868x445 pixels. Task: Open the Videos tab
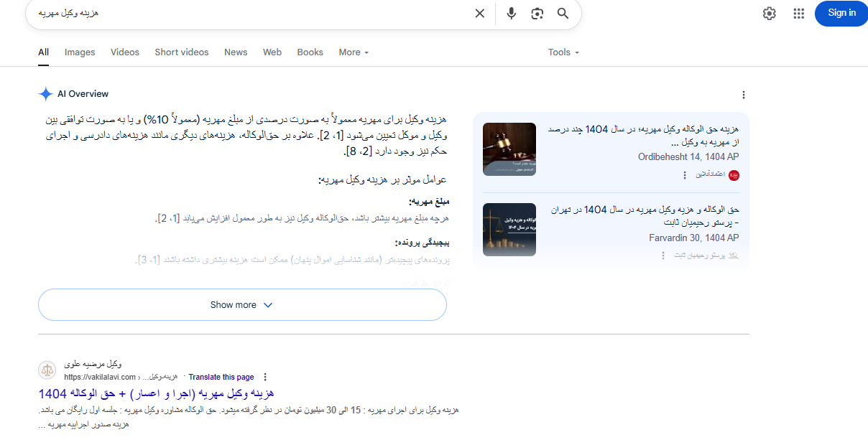click(125, 52)
